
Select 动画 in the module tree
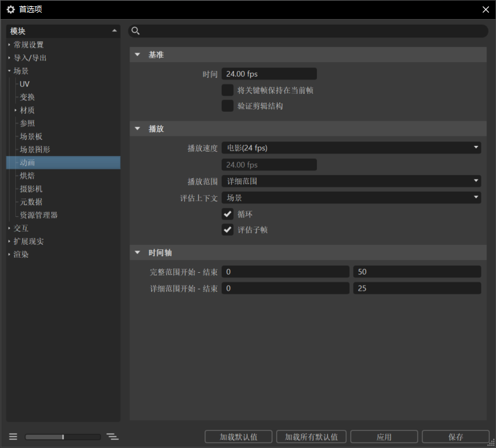pos(64,162)
